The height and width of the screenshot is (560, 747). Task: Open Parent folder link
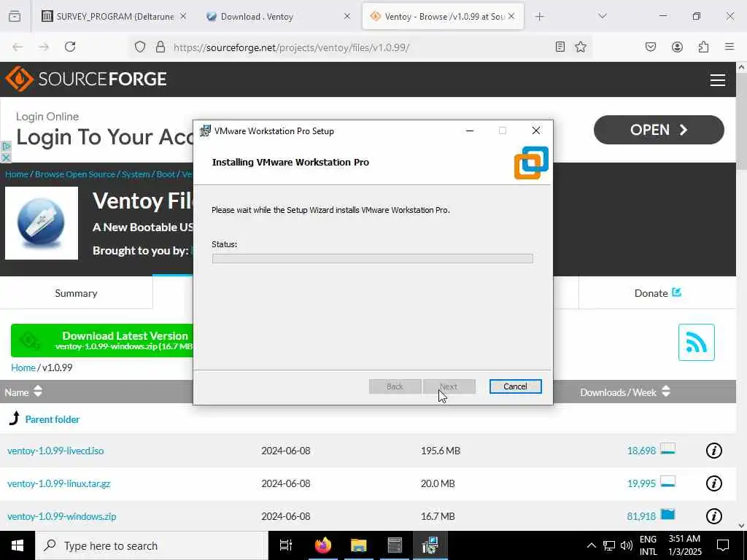[53, 419]
